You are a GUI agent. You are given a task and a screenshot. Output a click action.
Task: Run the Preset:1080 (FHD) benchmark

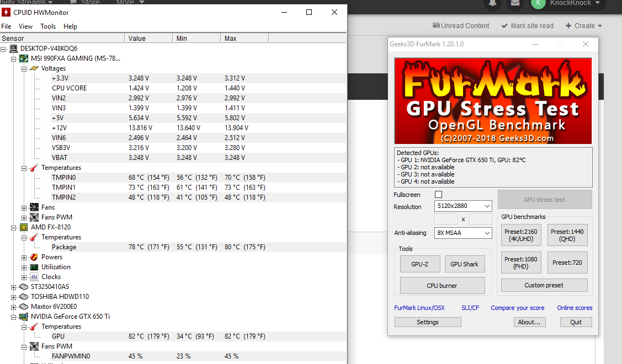[521, 263]
